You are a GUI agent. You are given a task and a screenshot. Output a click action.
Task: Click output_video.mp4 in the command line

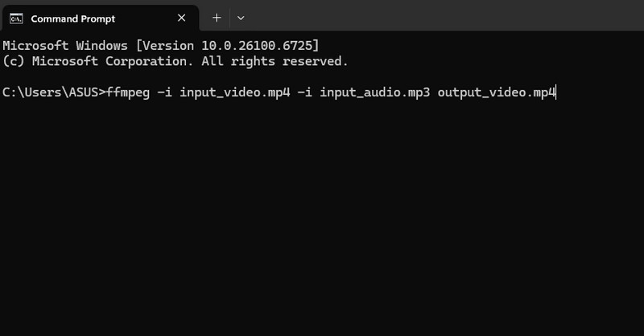(496, 92)
